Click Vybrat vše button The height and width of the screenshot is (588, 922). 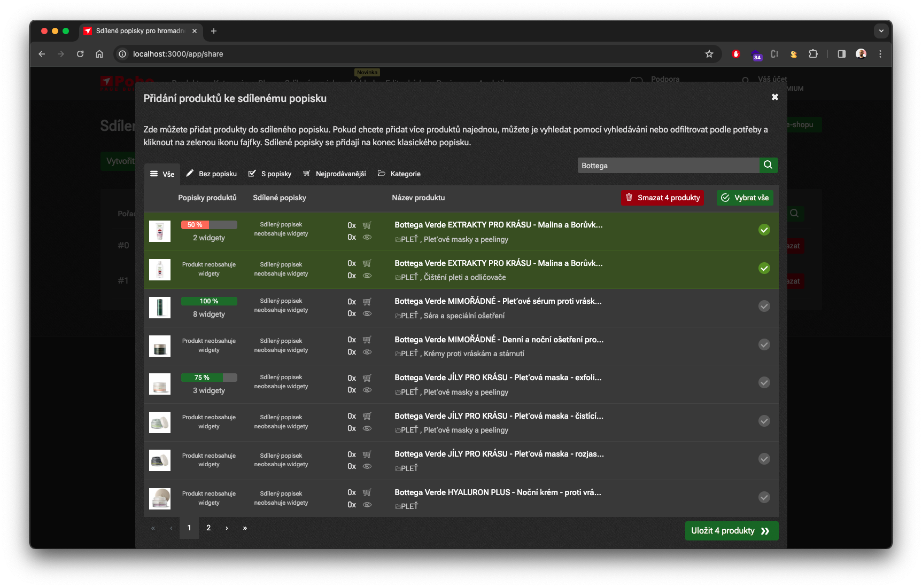pos(745,198)
